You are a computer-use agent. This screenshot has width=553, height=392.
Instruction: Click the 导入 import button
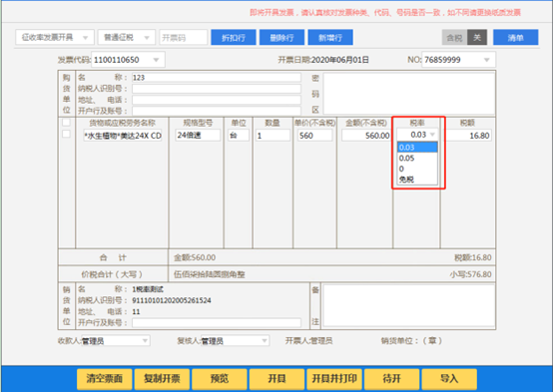pos(449,379)
